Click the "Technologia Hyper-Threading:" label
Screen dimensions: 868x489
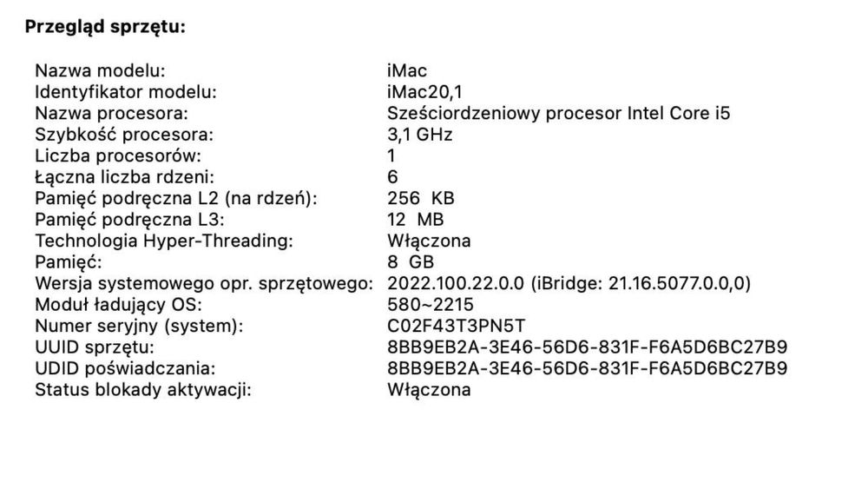point(163,241)
